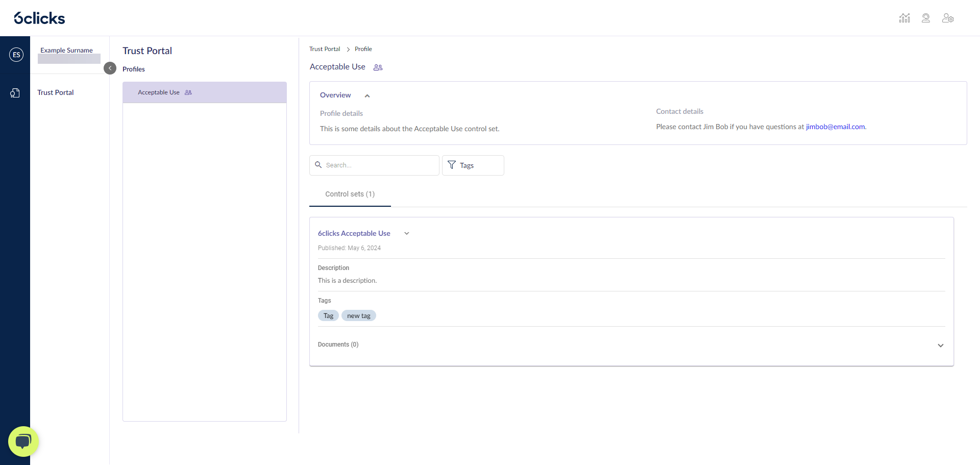Collapse the Overview section chevron
This screenshot has height=465, width=980.
tap(367, 95)
